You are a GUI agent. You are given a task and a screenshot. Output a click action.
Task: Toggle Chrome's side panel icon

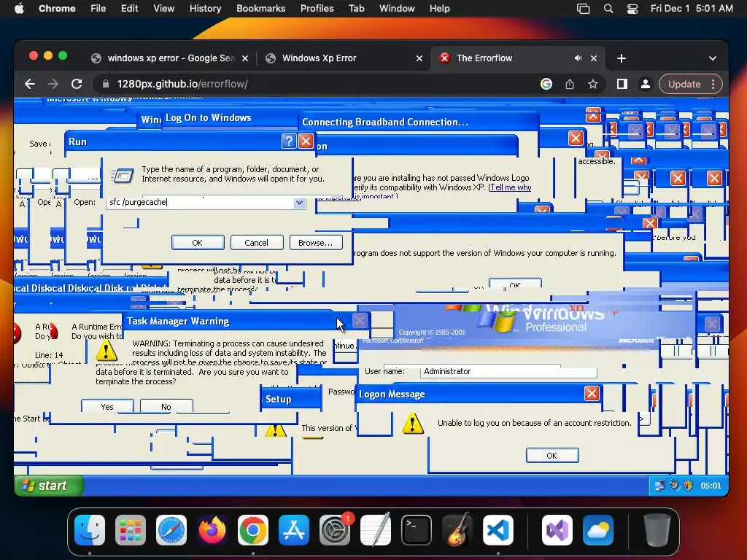pos(622,84)
